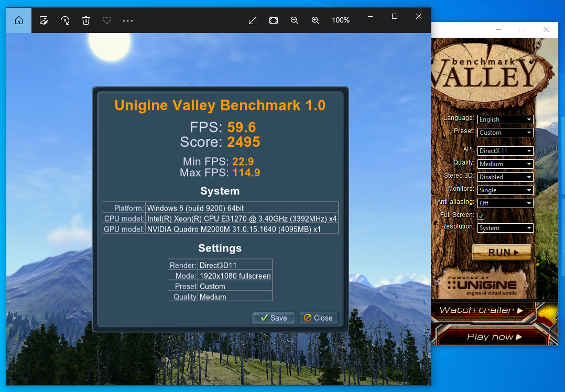
Task: Toggle the Full Screen checkbox
Action: coord(481,216)
